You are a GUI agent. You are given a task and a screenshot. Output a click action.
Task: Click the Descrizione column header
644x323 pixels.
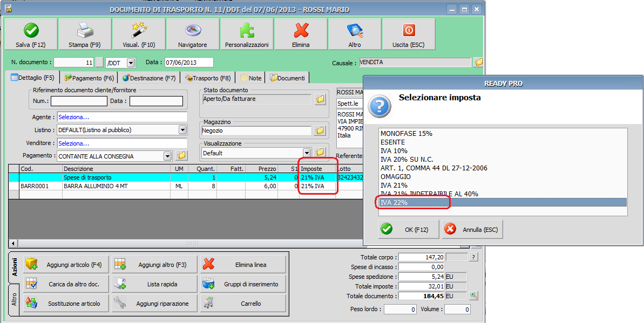click(x=116, y=169)
